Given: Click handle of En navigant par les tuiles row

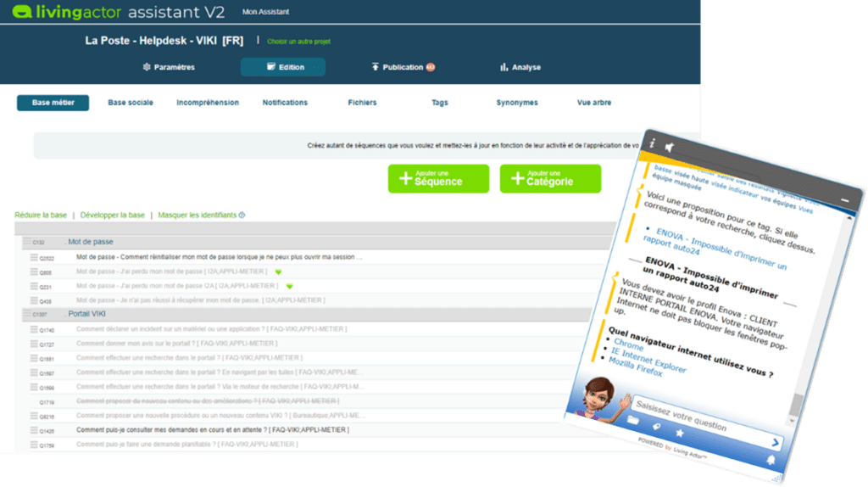Looking at the screenshot, I should point(34,372).
